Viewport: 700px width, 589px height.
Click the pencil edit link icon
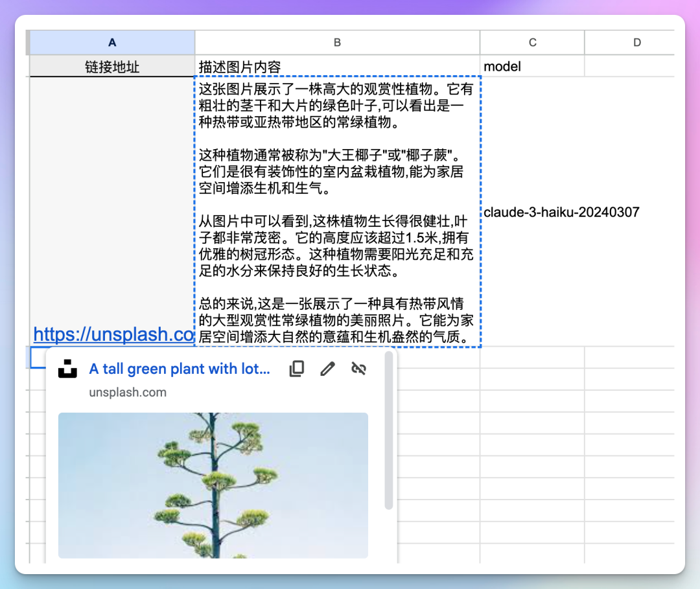[328, 369]
